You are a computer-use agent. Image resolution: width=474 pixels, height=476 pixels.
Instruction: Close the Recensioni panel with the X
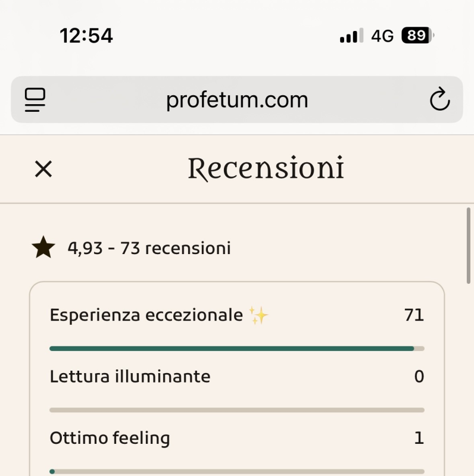(x=43, y=169)
